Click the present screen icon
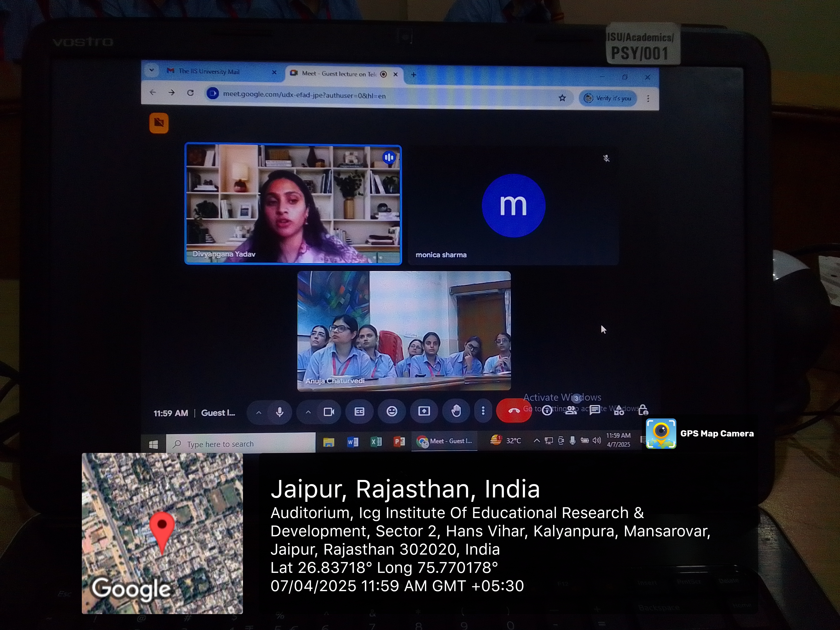Viewport: 840px width, 630px height. coord(424,411)
